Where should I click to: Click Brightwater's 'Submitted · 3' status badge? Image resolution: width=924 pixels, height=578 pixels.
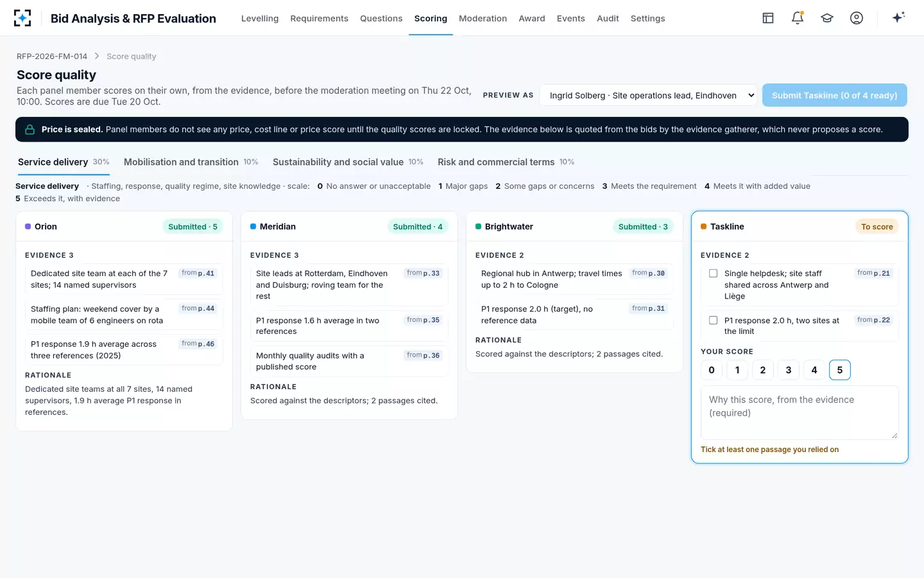[x=643, y=227]
